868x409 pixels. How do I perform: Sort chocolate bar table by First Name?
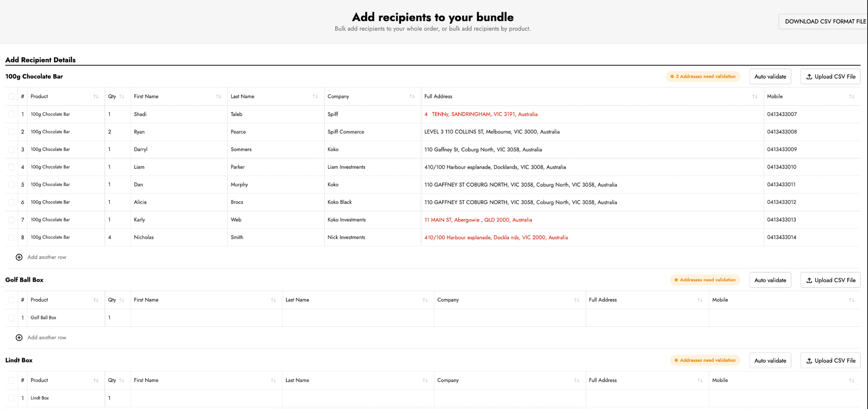click(218, 97)
